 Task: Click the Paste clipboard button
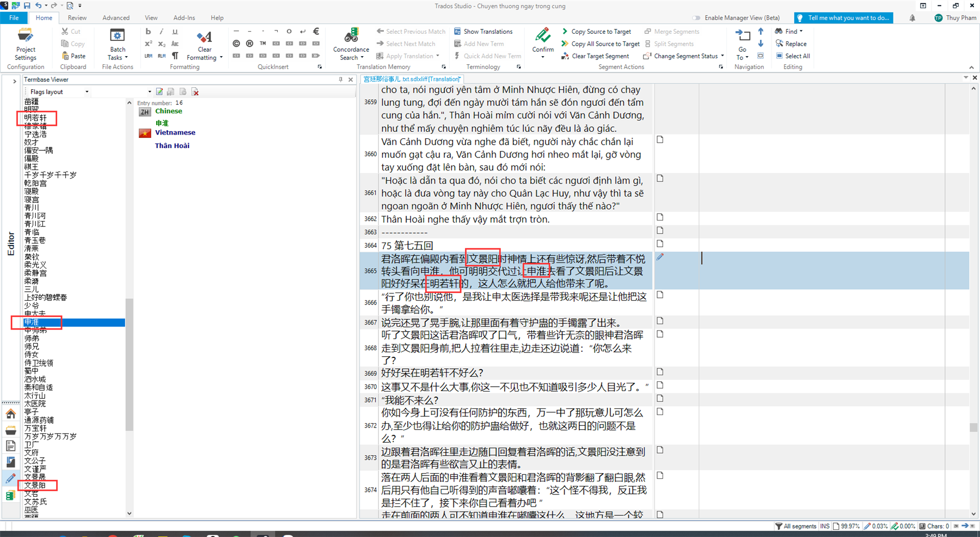[73, 56]
